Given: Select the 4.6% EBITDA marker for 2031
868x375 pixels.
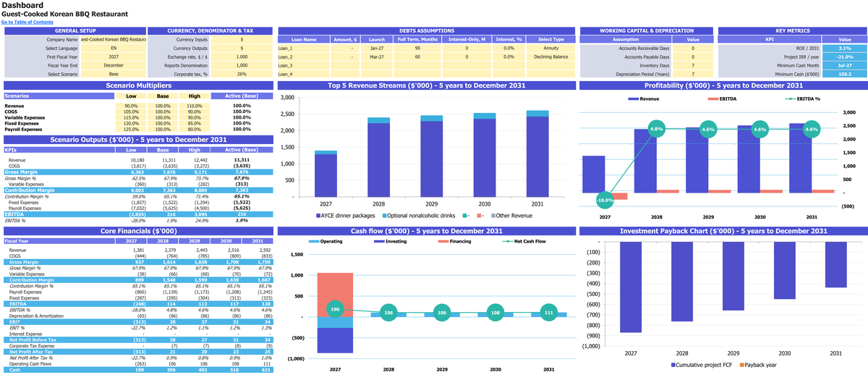Looking at the screenshot, I should pyautogui.click(x=811, y=130).
